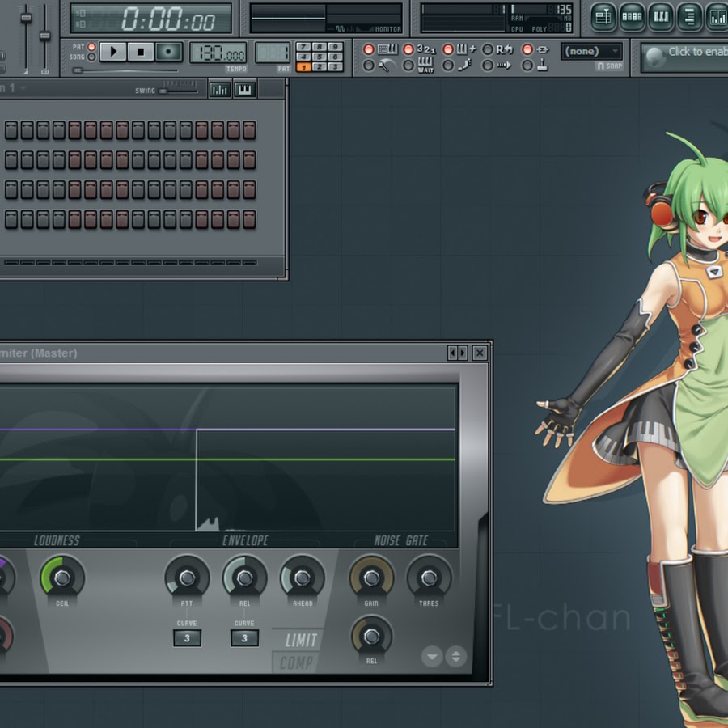This screenshot has height=728, width=728.
Task: Toggle the multilink to controllers option
Action: (x=527, y=49)
